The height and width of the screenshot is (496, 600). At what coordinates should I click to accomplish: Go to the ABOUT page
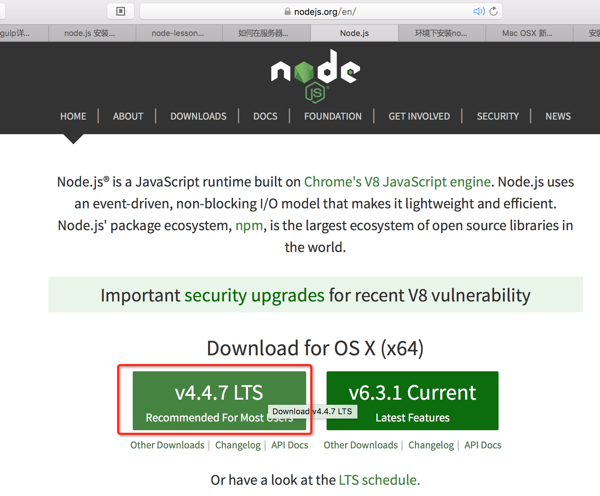point(128,116)
